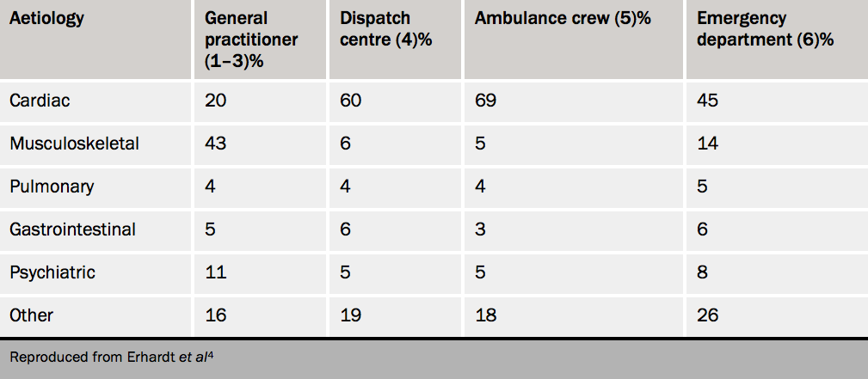Click the Gastrointestinal row label
Image resolution: width=868 pixels, height=379 pixels.
coord(72,229)
